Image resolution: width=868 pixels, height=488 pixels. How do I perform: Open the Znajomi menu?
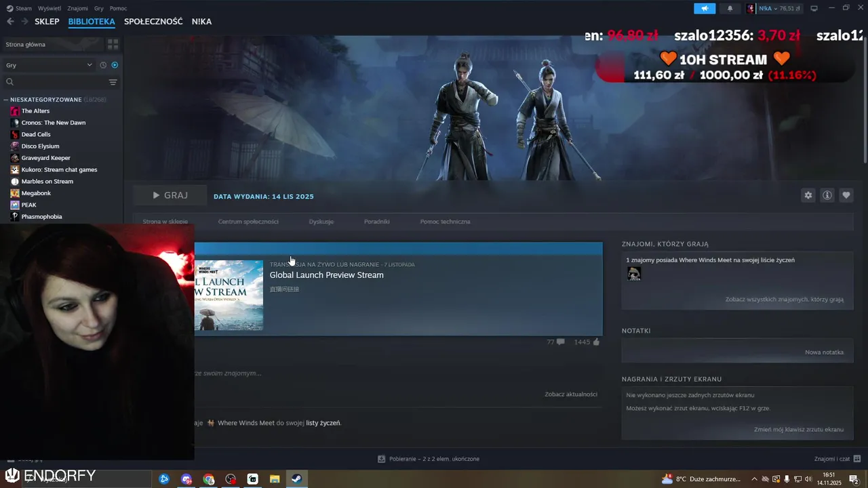(77, 8)
